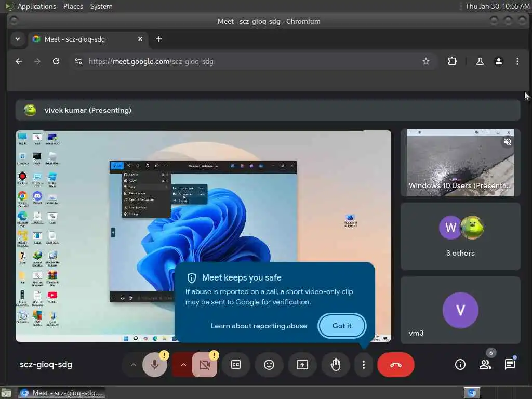
Task: Open Chromium three-dot menu
Action: point(517,61)
